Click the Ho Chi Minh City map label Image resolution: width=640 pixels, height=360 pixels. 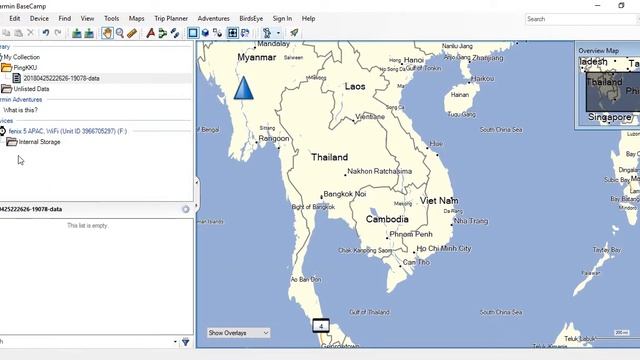(444, 248)
